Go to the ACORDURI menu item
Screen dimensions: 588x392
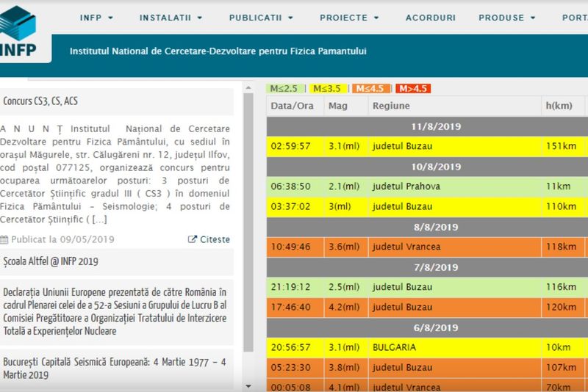pyautogui.click(x=429, y=17)
